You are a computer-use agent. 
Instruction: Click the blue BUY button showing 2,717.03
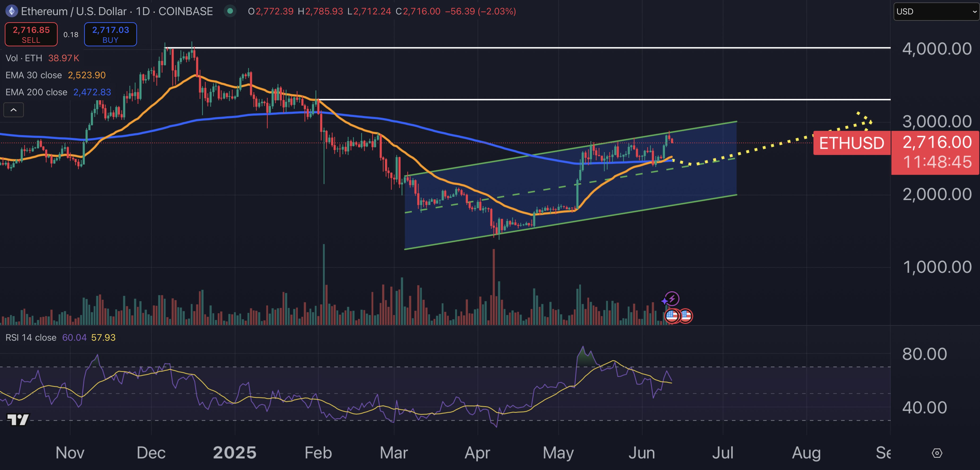click(110, 34)
